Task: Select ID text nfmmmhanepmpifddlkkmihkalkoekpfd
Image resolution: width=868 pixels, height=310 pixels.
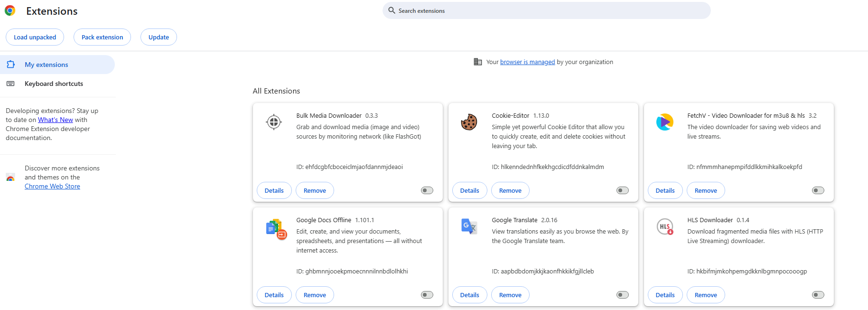Action: pyautogui.click(x=749, y=167)
